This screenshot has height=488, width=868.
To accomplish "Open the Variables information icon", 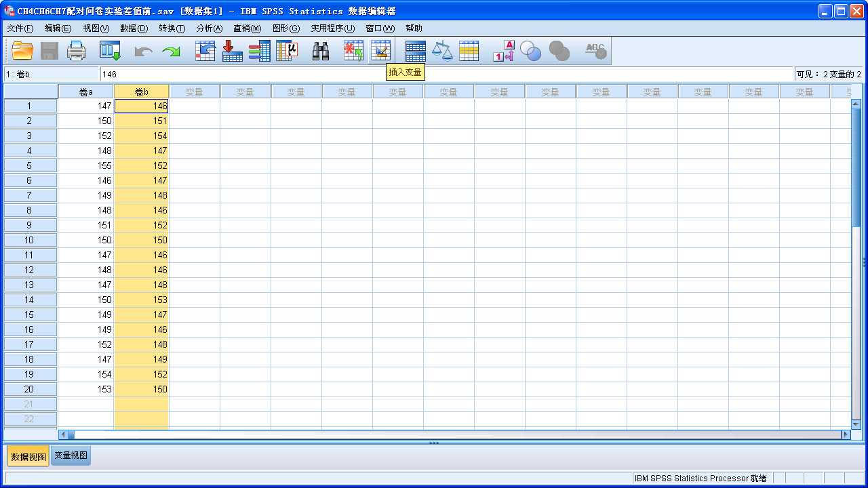I will (259, 51).
